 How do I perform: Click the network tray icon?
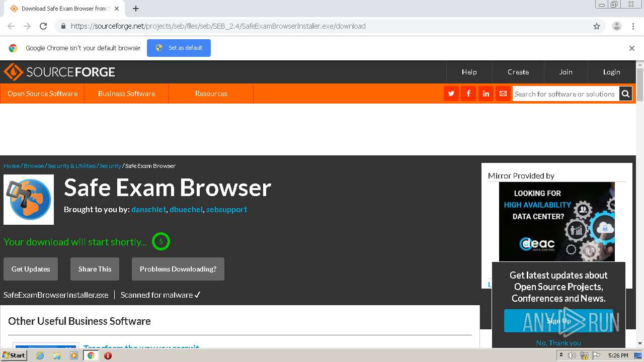[584, 355]
